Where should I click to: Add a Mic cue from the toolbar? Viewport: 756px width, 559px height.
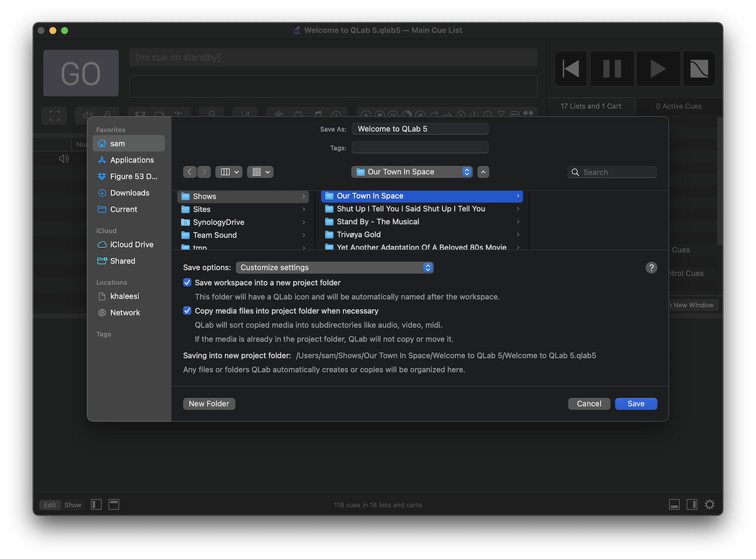pyautogui.click(x=106, y=115)
